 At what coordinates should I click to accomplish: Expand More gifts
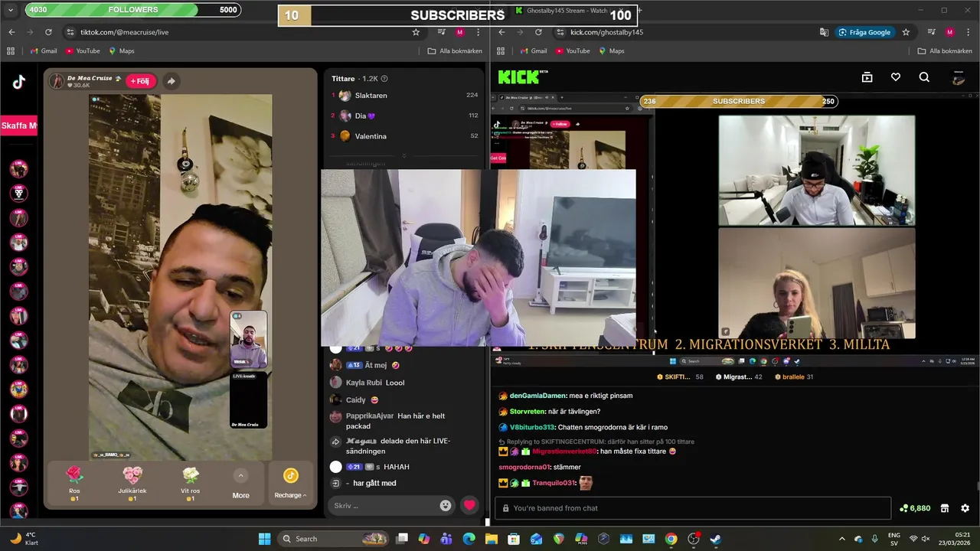coord(240,485)
